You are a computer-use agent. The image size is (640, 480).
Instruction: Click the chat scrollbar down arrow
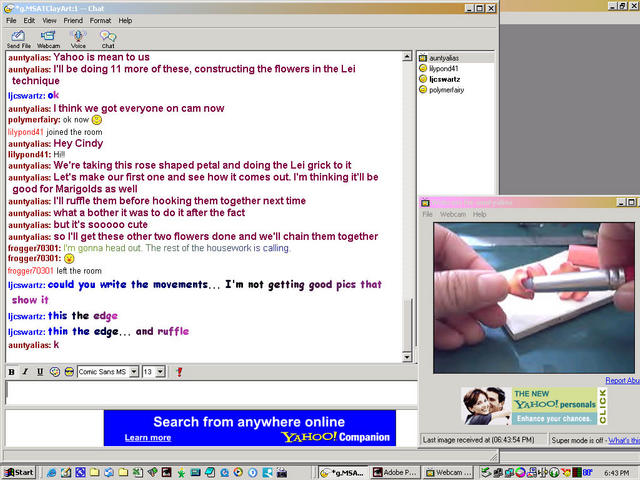click(x=407, y=357)
